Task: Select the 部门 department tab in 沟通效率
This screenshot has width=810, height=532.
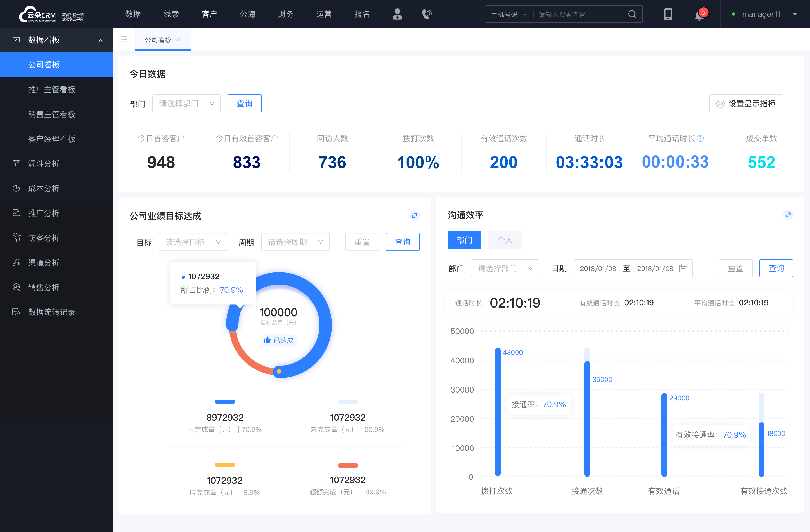Action: click(465, 240)
